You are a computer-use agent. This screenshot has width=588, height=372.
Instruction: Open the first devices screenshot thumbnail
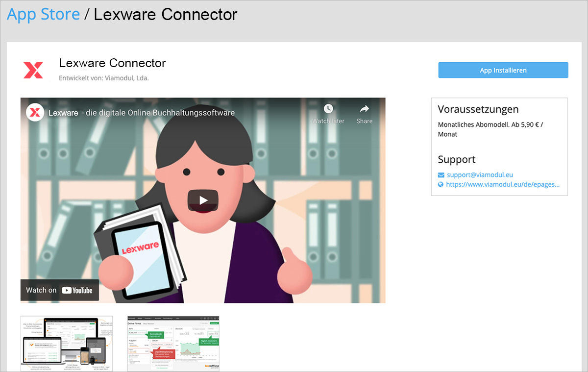[x=67, y=344]
